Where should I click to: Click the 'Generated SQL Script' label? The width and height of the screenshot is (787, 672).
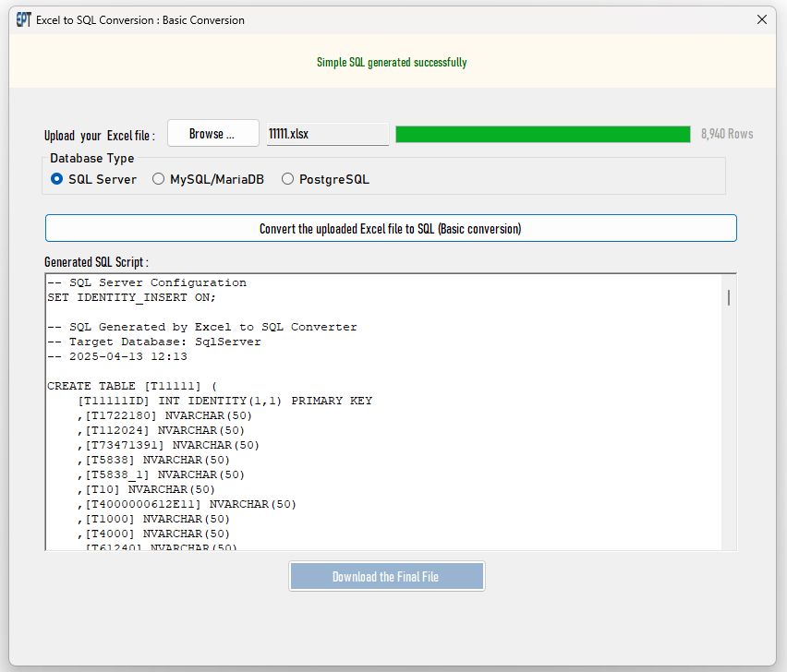pos(96,262)
